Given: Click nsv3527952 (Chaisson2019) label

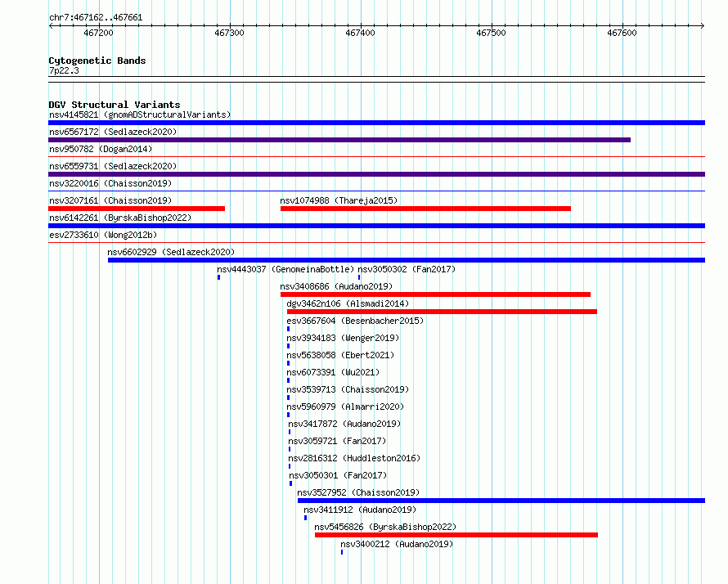Looking at the screenshot, I should coord(358,492).
